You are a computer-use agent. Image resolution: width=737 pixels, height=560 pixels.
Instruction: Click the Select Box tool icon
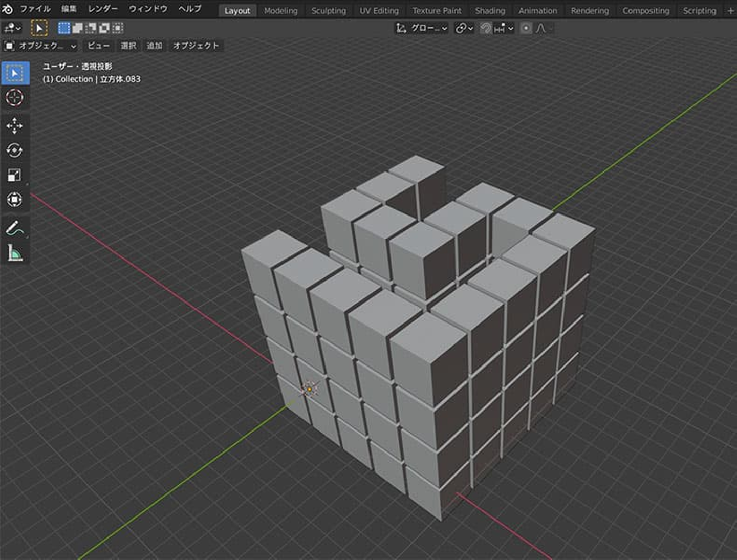(15, 74)
